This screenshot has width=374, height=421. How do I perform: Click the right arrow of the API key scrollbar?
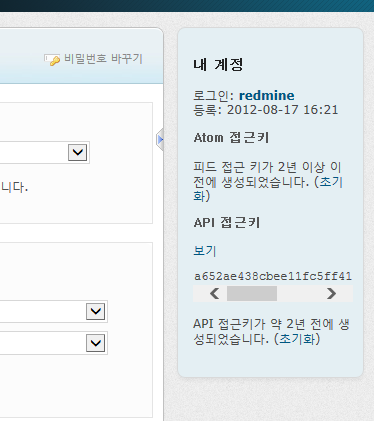point(331,294)
